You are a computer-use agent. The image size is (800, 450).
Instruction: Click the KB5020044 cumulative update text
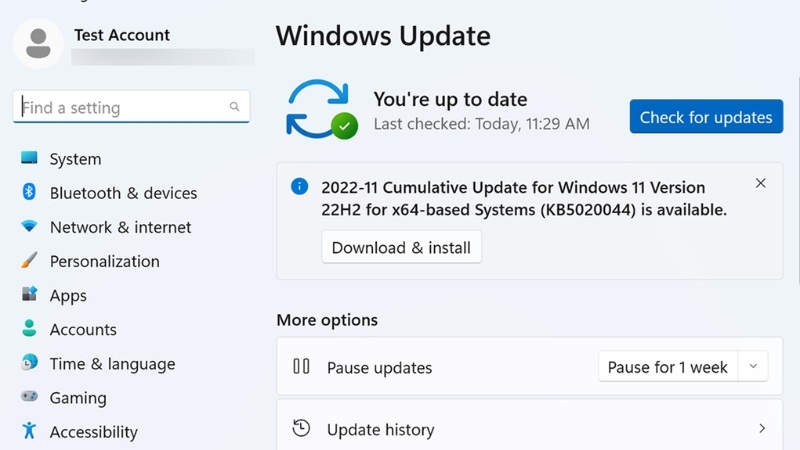(x=524, y=198)
